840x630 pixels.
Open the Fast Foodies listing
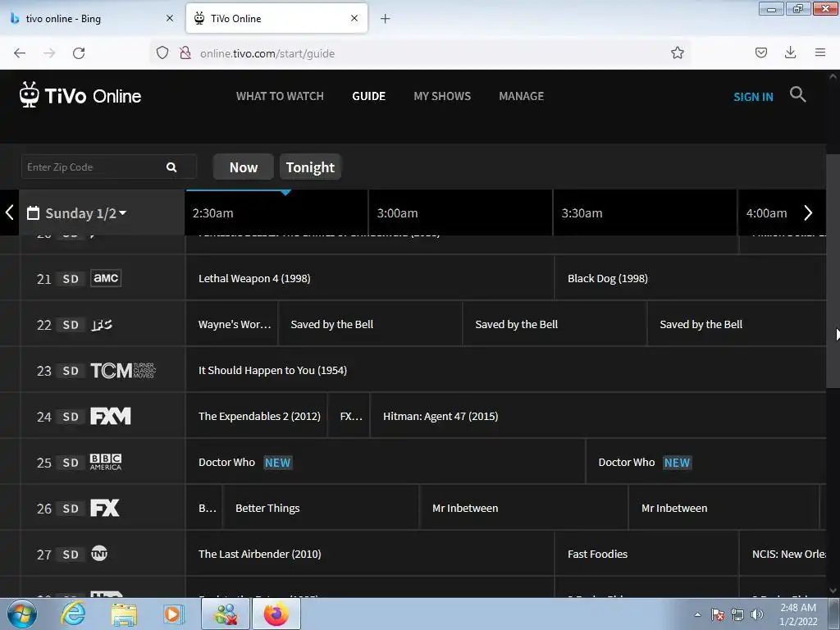[646, 554]
